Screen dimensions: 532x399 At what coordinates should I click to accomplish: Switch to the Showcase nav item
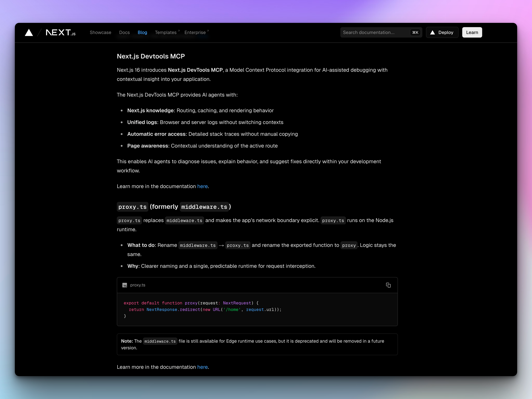pos(100,32)
